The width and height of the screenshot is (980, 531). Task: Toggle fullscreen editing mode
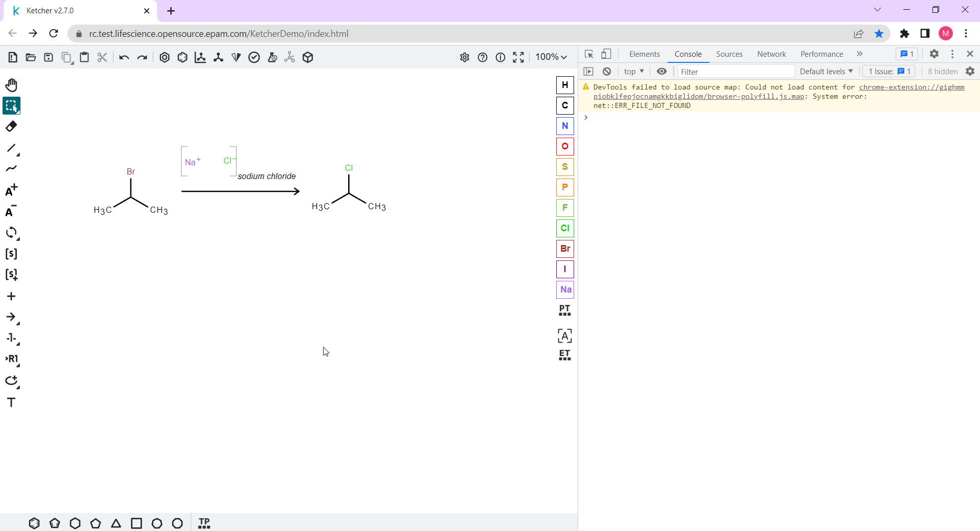coord(518,57)
